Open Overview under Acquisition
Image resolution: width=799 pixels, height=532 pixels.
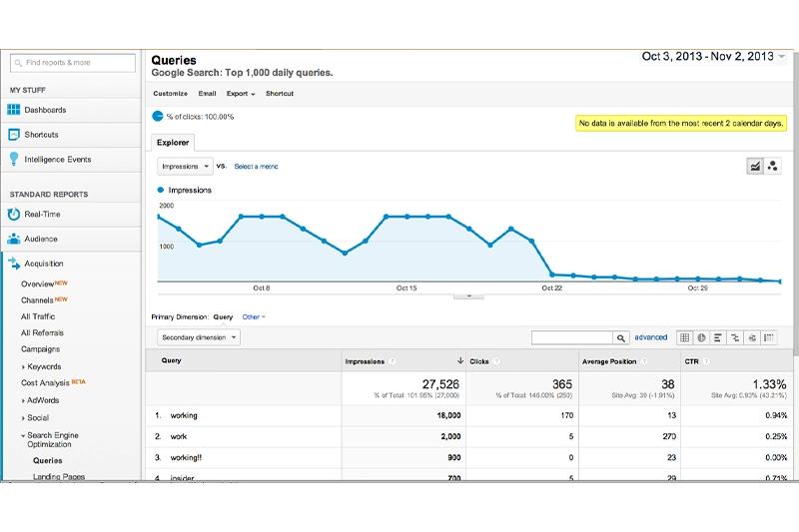[x=37, y=284]
